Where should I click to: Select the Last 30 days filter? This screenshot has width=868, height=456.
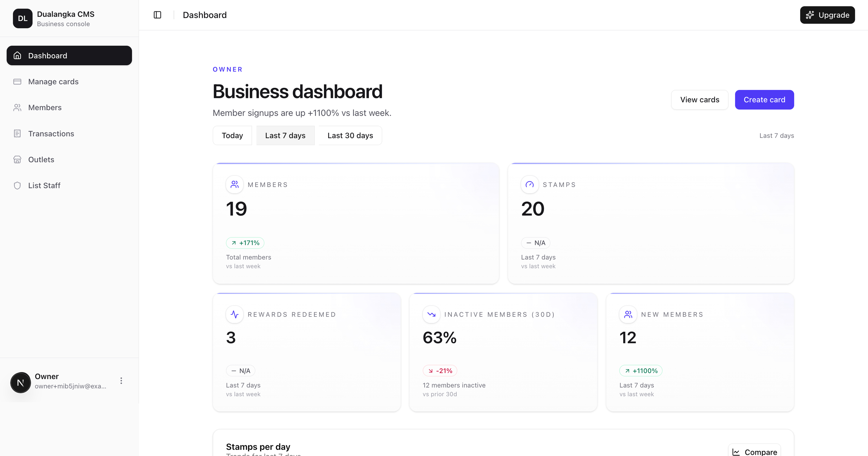pos(350,135)
